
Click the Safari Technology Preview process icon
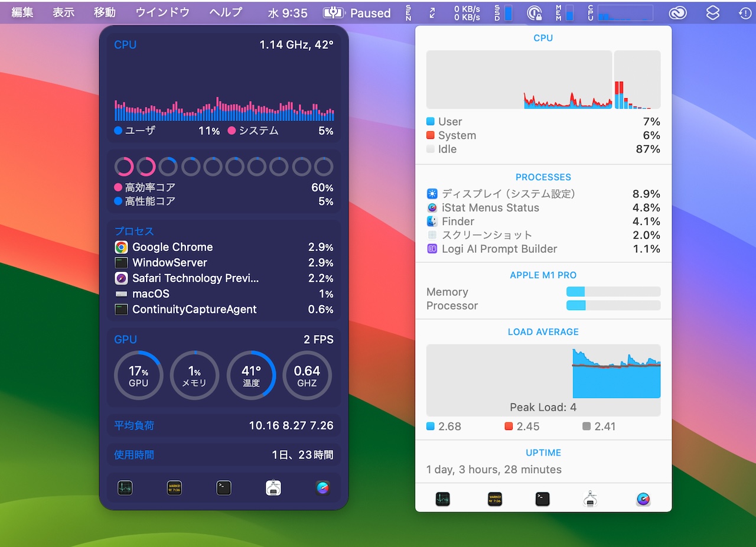pyautogui.click(x=121, y=278)
